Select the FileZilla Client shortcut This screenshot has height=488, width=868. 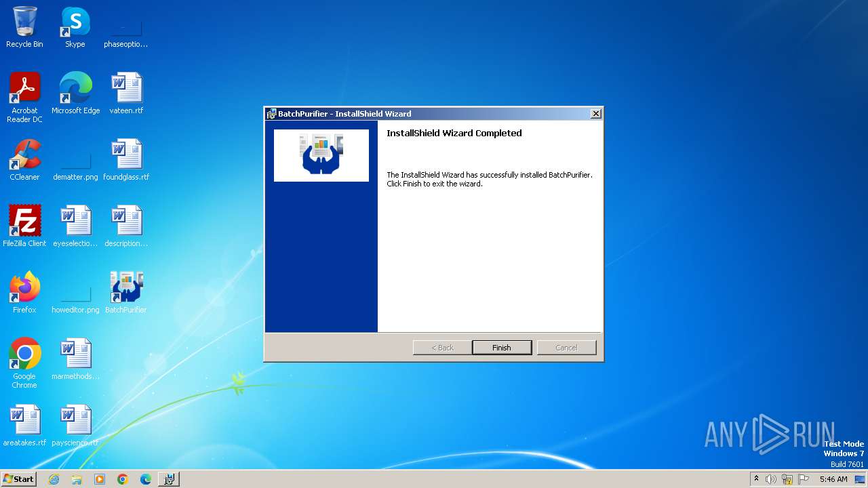point(24,226)
